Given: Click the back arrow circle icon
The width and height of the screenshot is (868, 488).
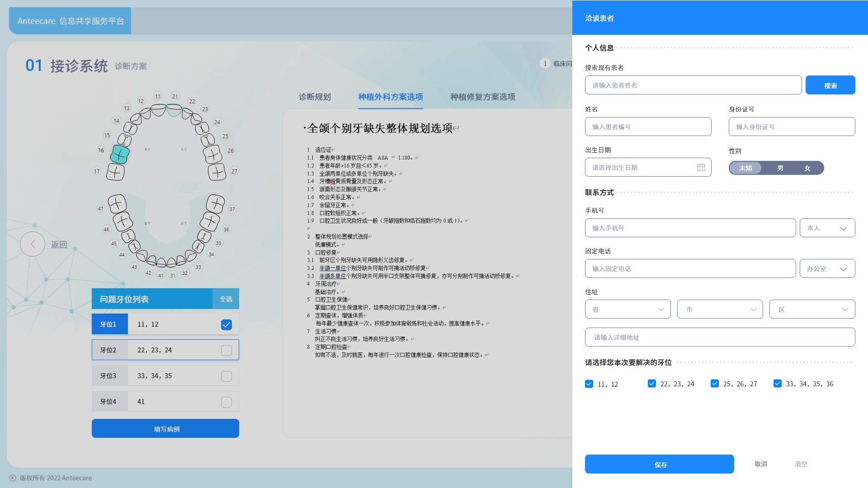Looking at the screenshot, I should click(33, 244).
